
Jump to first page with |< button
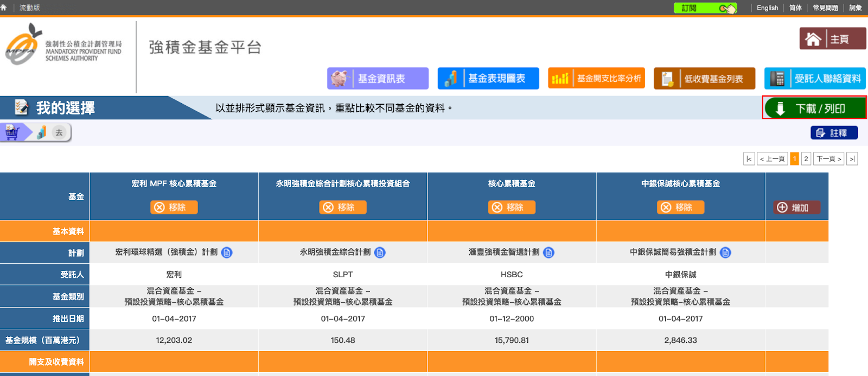[749, 158]
